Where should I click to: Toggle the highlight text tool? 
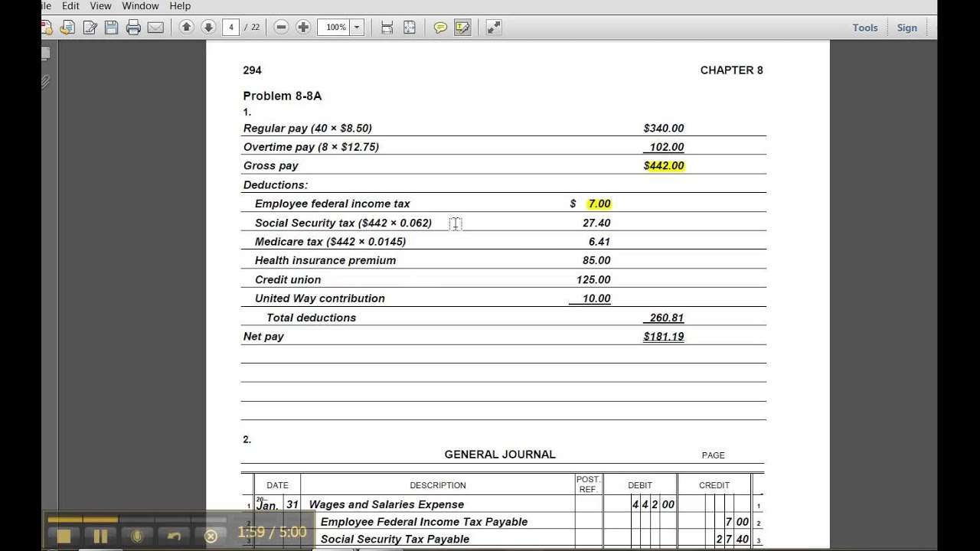pyautogui.click(x=462, y=28)
